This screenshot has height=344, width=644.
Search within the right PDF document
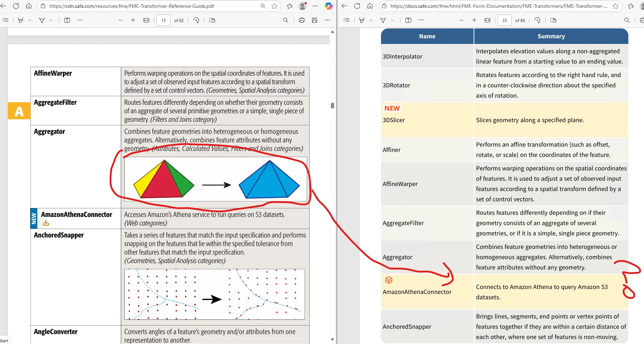(x=627, y=20)
